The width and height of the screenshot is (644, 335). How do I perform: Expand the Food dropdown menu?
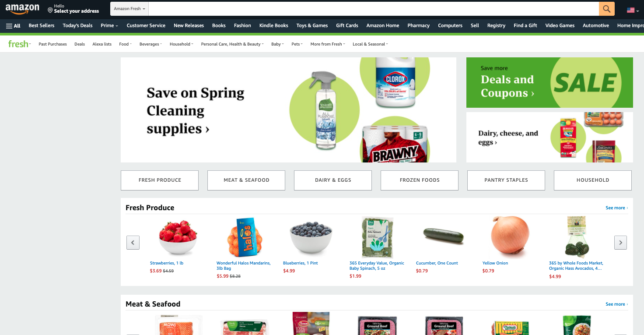(125, 44)
